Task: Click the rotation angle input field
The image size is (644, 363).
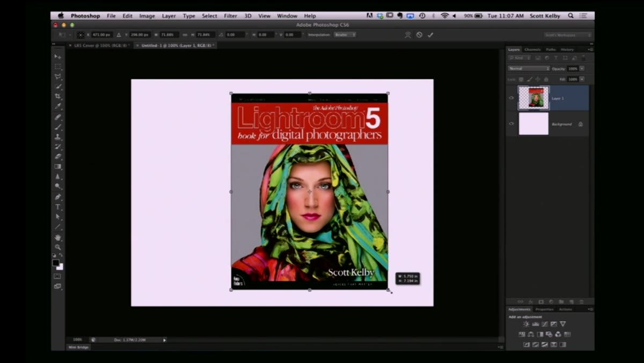Action: [235, 34]
